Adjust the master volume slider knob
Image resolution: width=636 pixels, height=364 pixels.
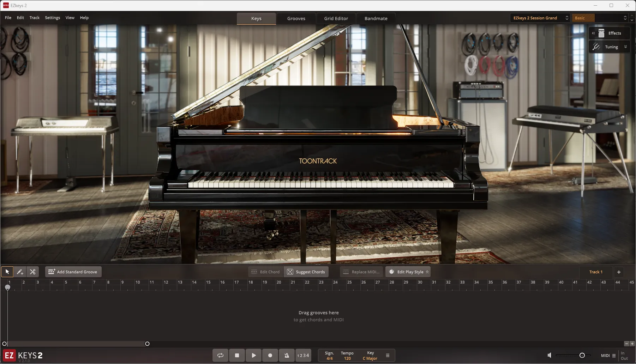[582, 356]
